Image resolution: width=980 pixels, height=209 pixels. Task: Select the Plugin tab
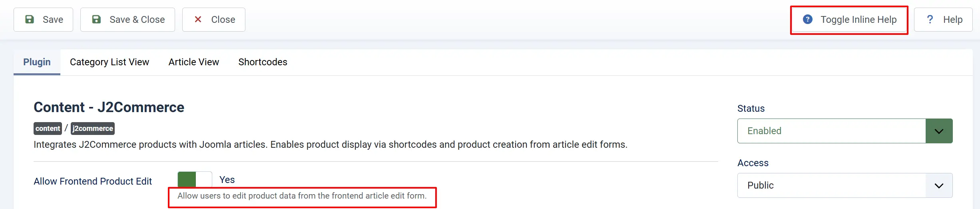(37, 62)
